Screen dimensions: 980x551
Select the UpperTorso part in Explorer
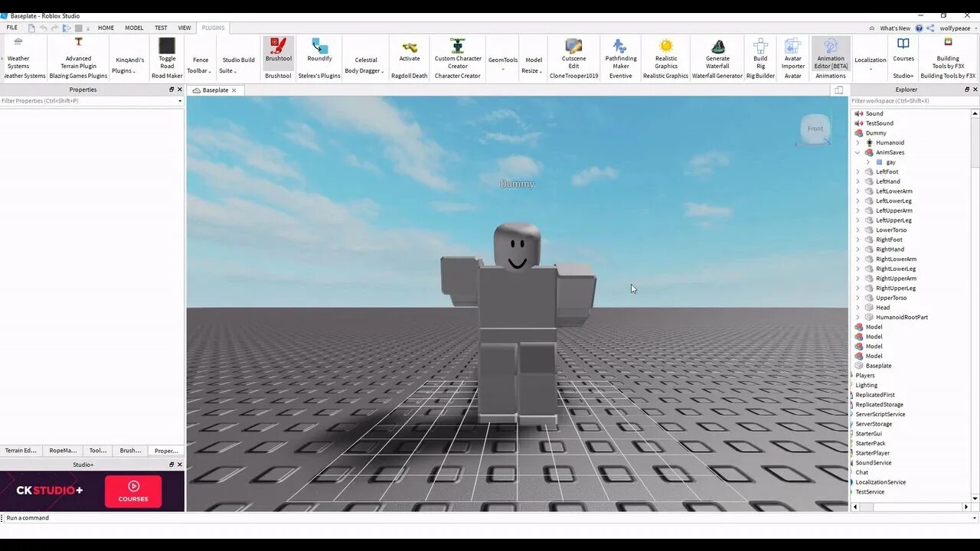(x=891, y=298)
